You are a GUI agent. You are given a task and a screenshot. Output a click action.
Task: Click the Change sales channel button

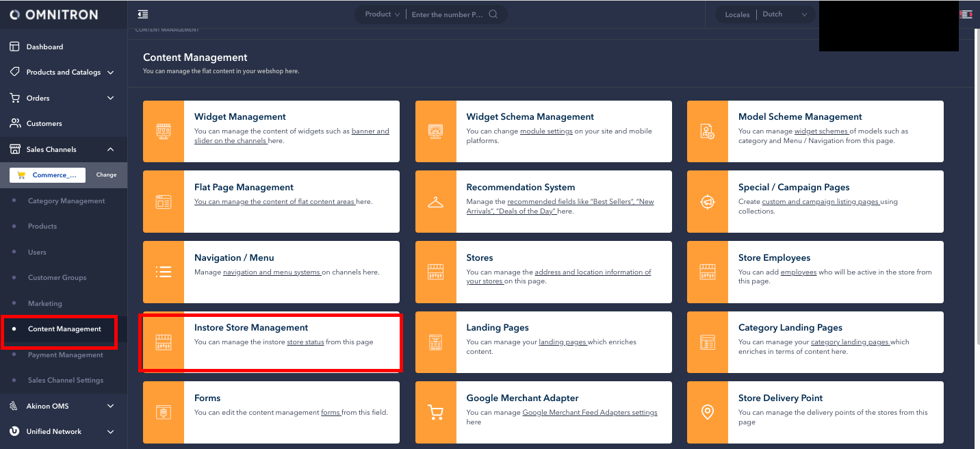(x=106, y=175)
